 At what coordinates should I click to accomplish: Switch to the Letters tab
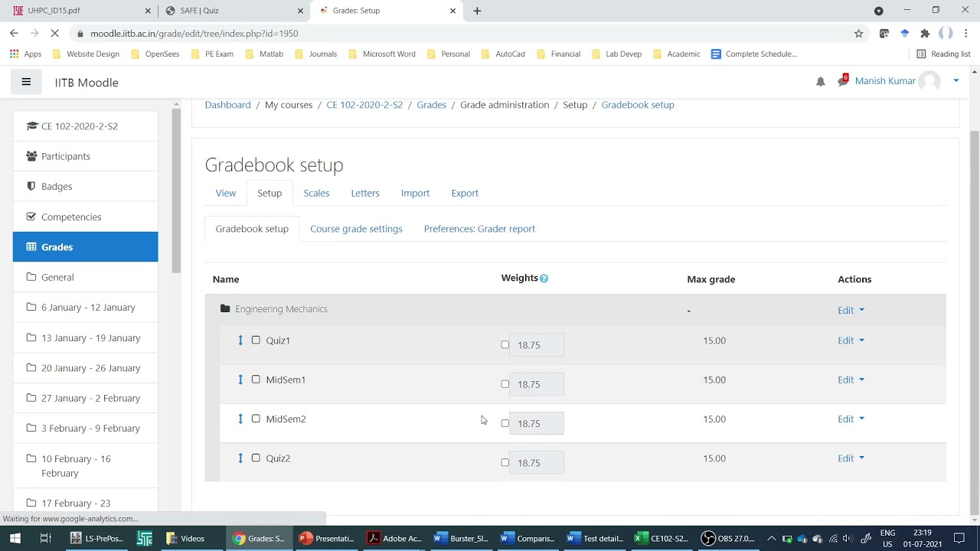tap(365, 193)
